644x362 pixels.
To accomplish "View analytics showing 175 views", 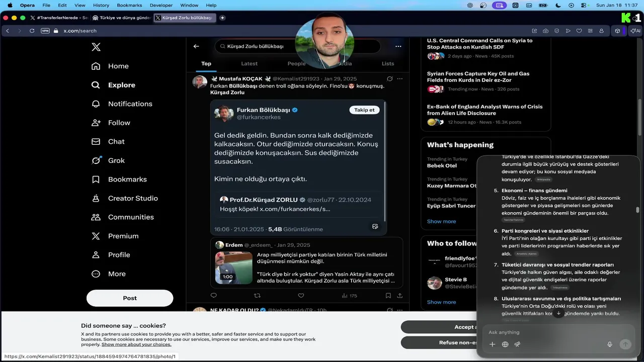I will tap(349, 296).
